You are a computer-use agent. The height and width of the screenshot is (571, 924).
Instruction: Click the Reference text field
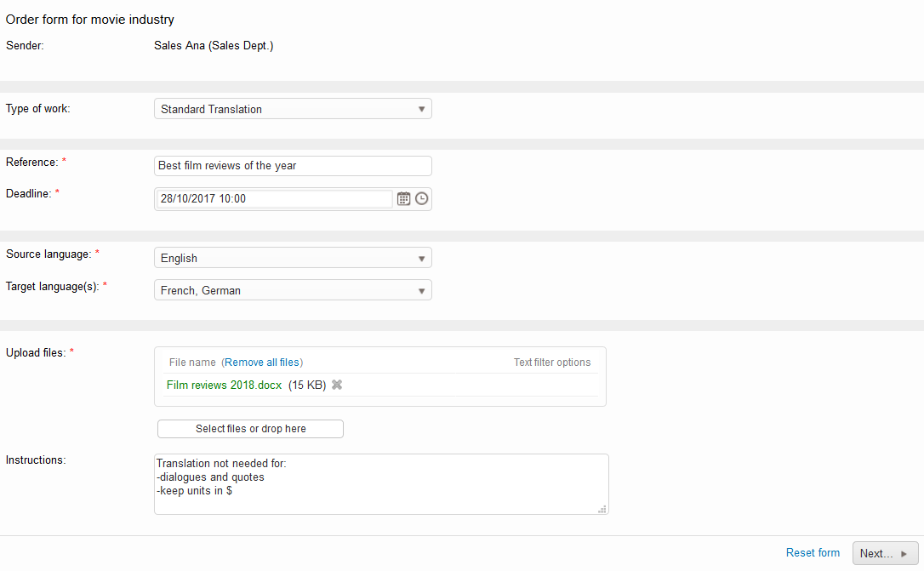[x=293, y=166]
